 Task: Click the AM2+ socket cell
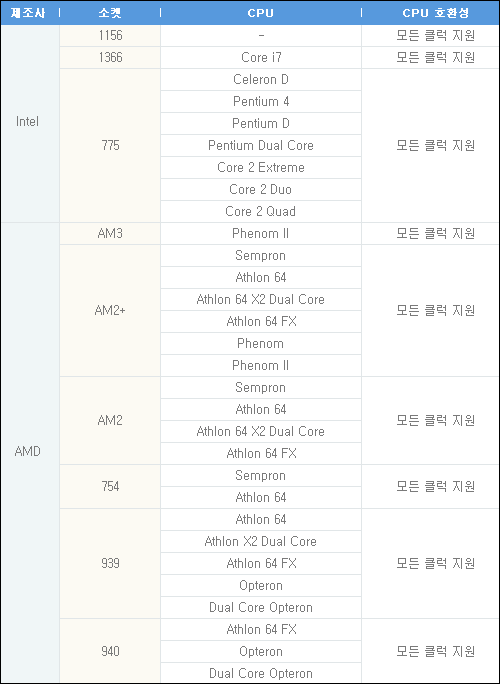(x=110, y=311)
